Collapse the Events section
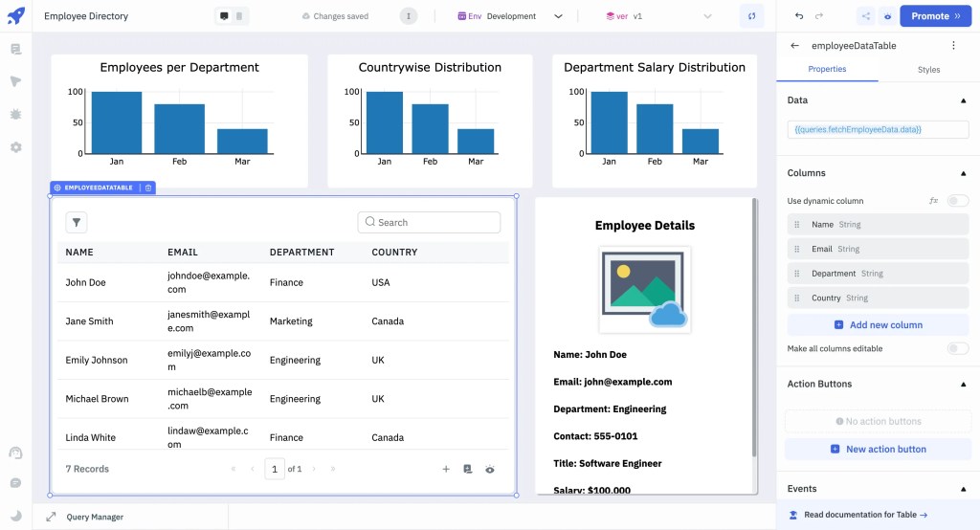This screenshot has height=530, width=980. 963,489
